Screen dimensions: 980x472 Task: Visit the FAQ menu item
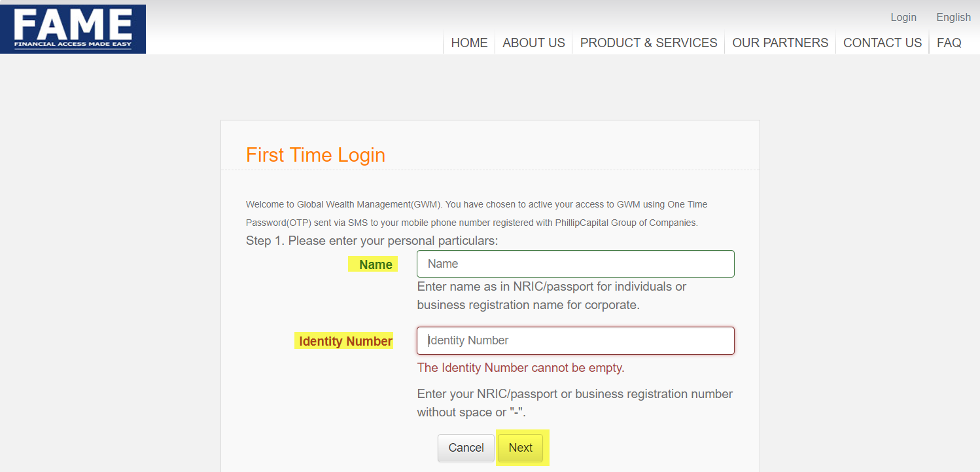949,43
